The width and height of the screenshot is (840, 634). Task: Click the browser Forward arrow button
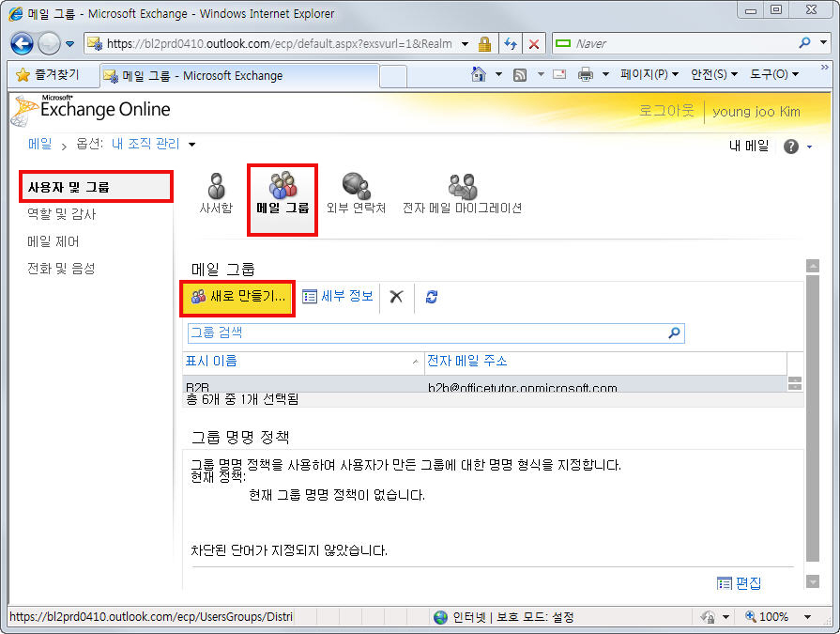49,43
